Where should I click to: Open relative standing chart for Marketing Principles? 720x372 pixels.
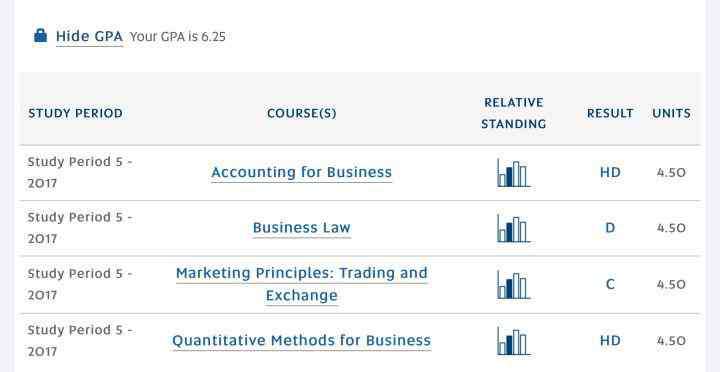coord(513,285)
